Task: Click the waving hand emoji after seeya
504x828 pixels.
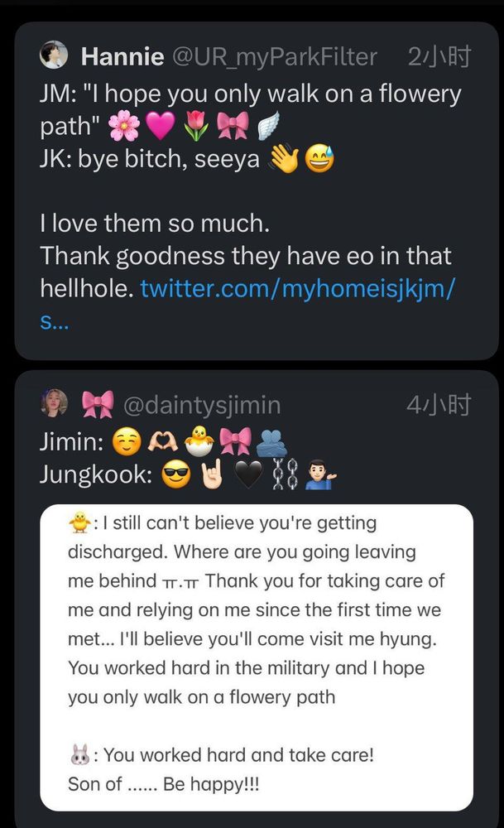Action: tap(284, 159)
